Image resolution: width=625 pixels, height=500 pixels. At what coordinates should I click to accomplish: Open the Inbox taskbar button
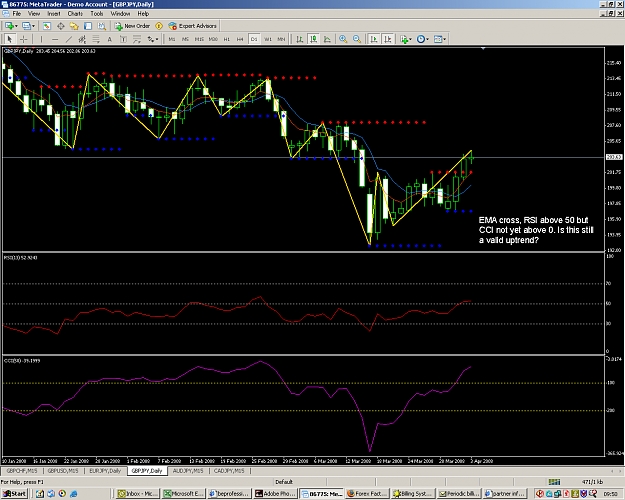coord(138,494)
